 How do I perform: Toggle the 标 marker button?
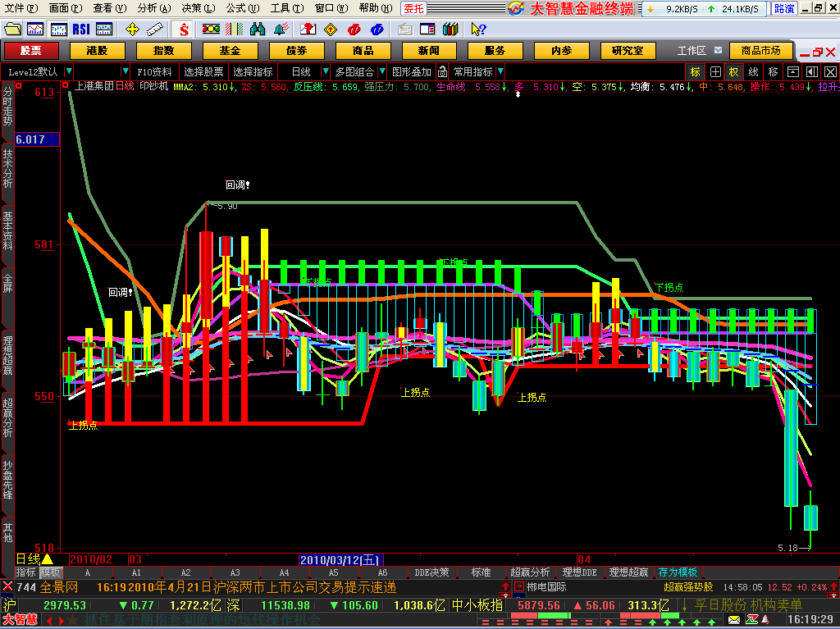point(696,72)
